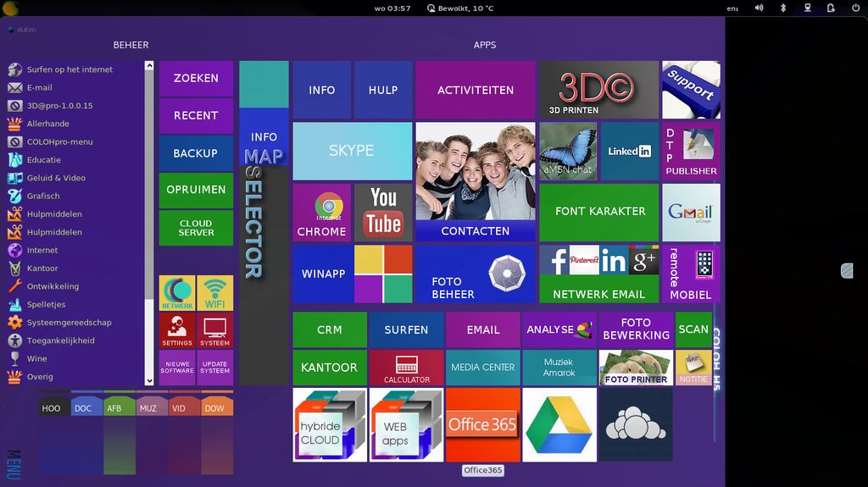Open the Media Center tile

(482, 368)
